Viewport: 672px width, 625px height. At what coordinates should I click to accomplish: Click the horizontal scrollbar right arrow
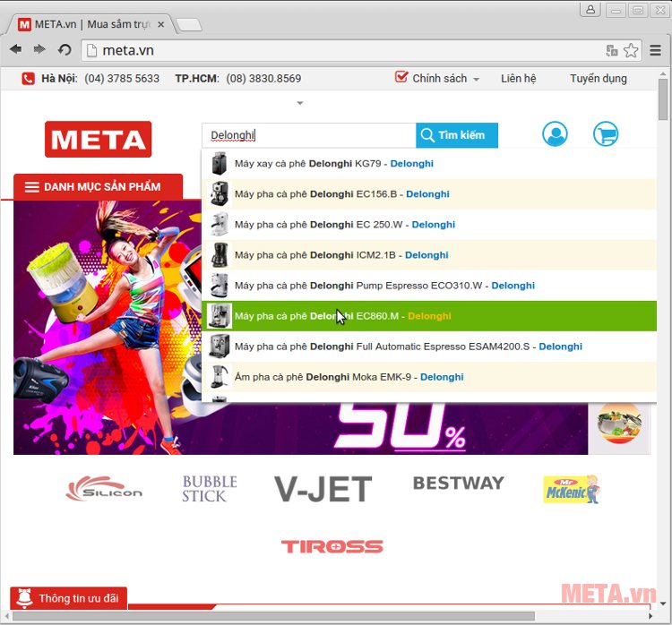click(x=651, y=616)
